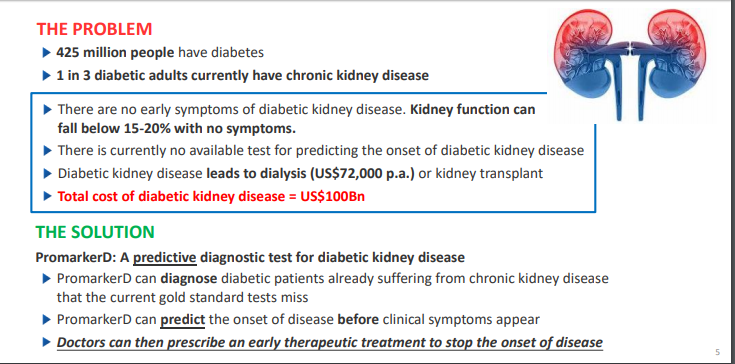735x364 pixels.
Task: Click the arrow bullet before '1 in 3 diabetic adults'
Action: [46, 75]
